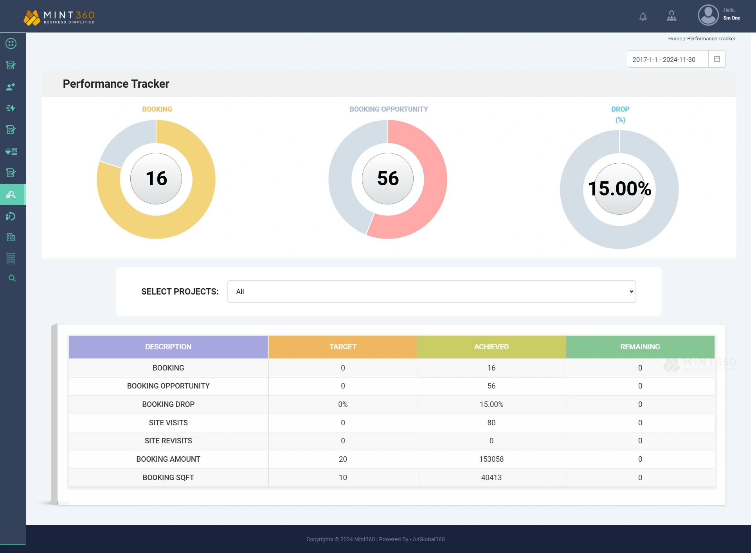Click the Booking Drop target 0%
The image size is (756, 553).
pos(343,404)
